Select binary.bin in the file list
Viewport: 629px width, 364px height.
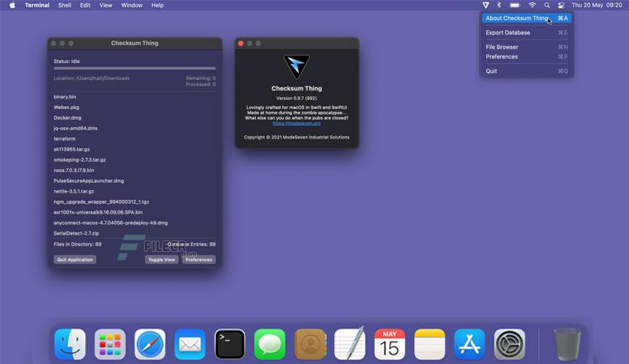tap(135, 96)
